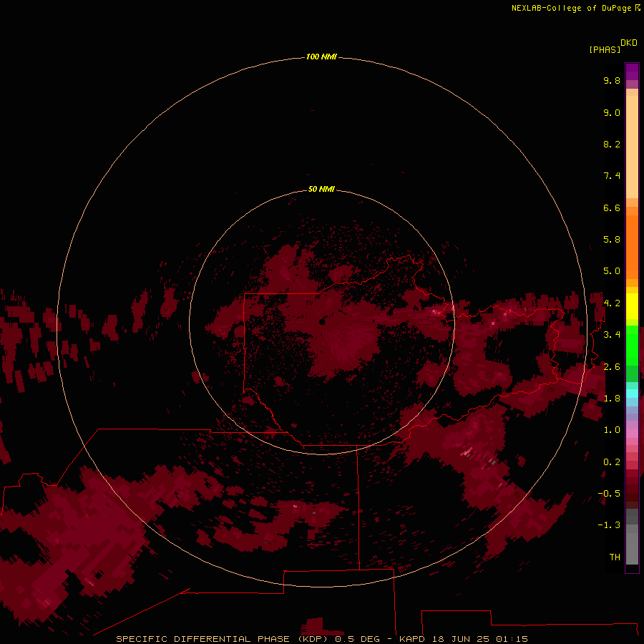Click the 50 NMI range ring label
Viewport: 644px width, 644px height.
pyautogui.click(x=321, y=189)
